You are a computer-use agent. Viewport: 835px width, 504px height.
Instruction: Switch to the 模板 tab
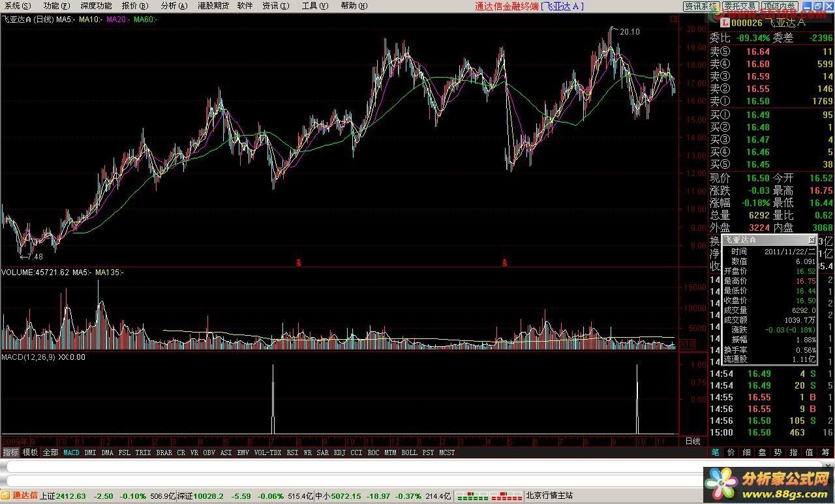pyautogui.click(x=30, y=452)
